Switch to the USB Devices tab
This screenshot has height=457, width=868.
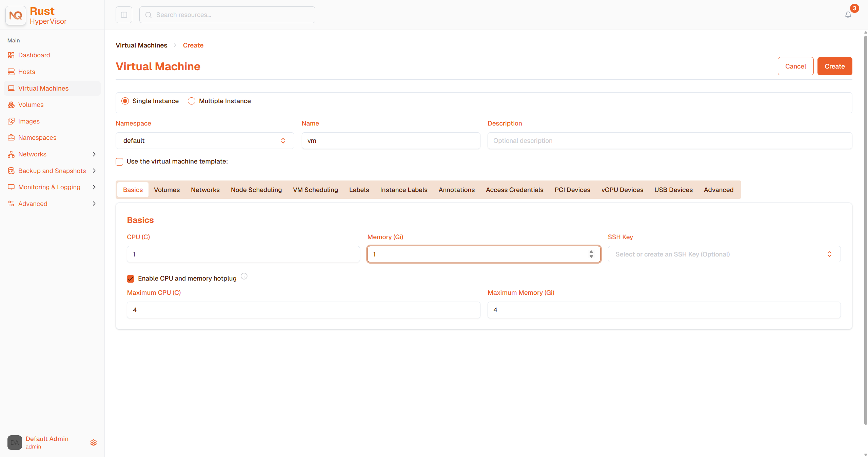(x=673, y=190)
